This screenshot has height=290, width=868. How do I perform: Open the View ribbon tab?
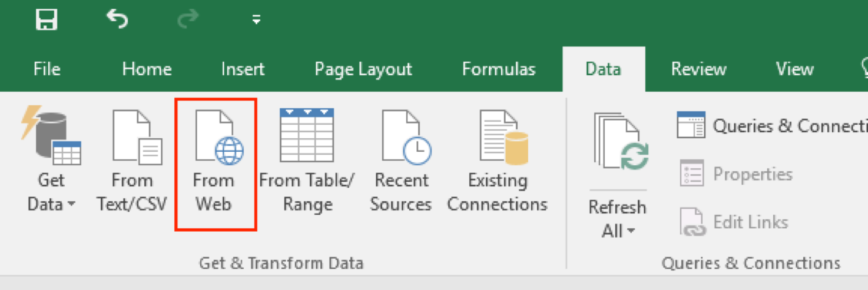click(x=794, y=69)
